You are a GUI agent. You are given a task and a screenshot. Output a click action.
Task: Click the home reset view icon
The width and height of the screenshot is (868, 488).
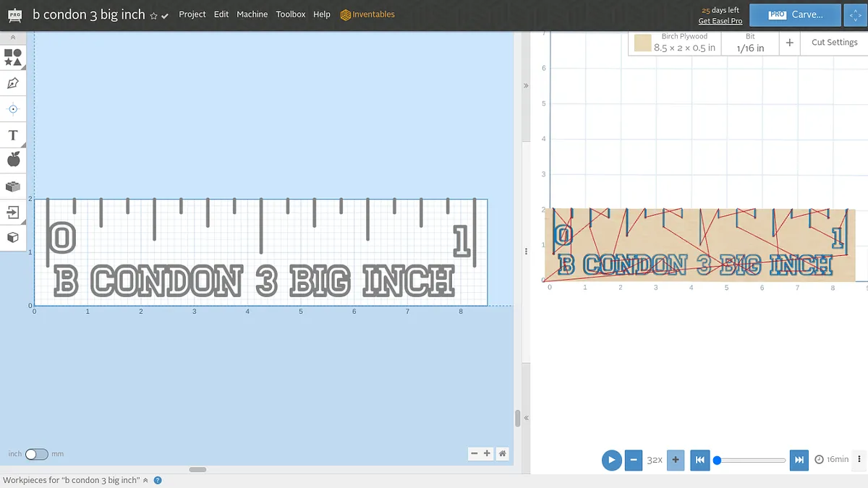click(503, 453)
